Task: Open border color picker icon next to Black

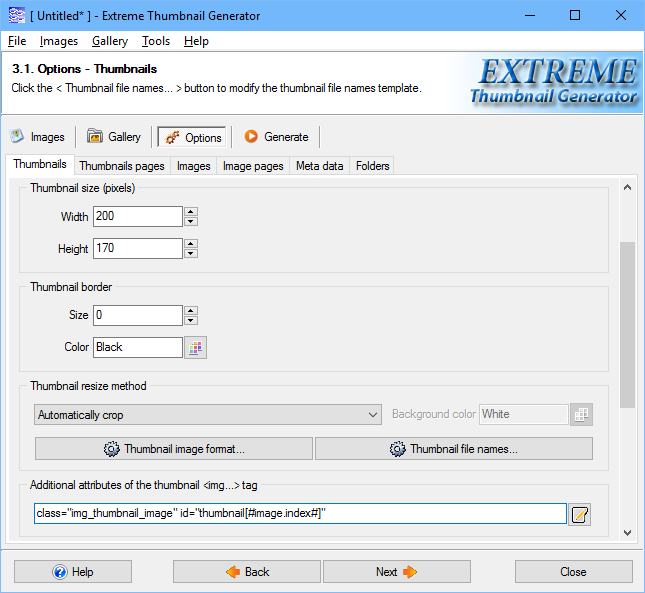Action: pos(195,348)
